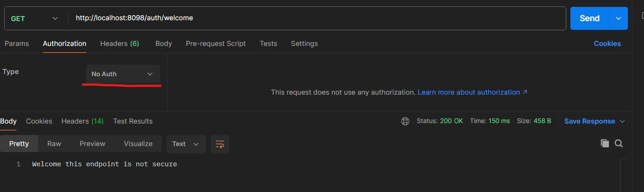Select the Visualize response view
This screenshot has height=192, width=644.
[138, 144]
